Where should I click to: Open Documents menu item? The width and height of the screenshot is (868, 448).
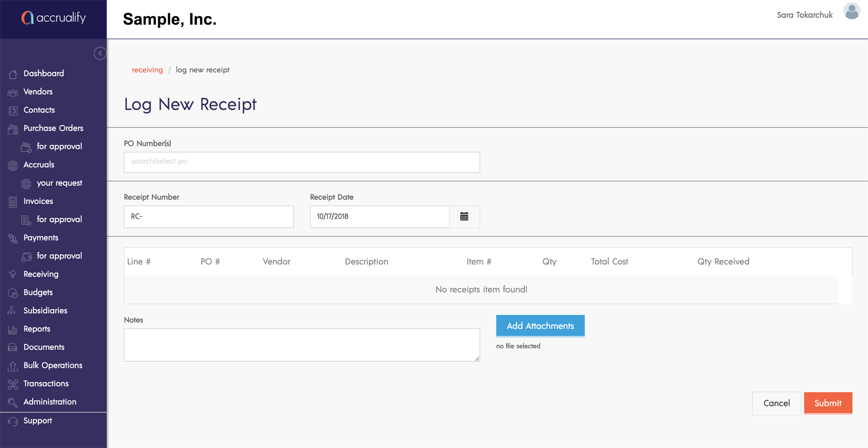coord(44,347)
